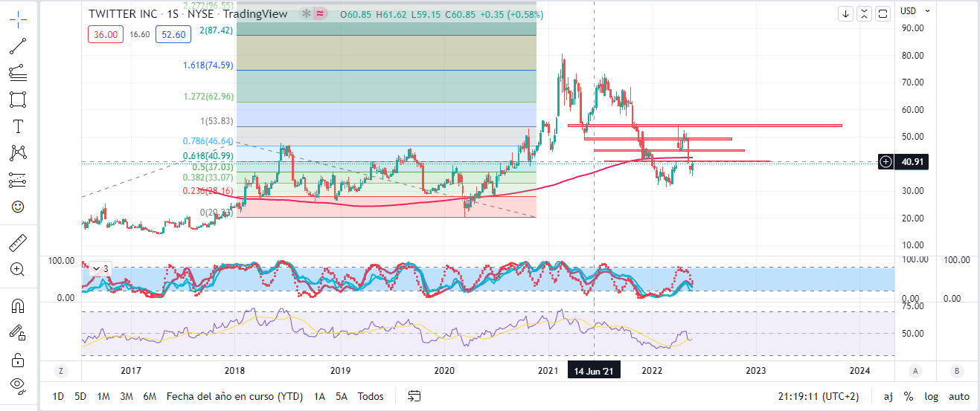Image resolution: width=980 pixels, height=411 pixels.
Task: Open the chart patterns tool
Action: click(x=19, y=153)
